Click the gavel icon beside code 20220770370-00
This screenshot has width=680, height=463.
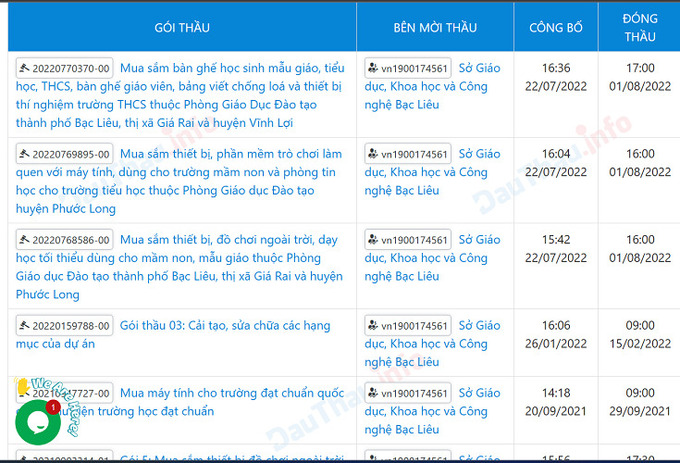pos(25,69)
